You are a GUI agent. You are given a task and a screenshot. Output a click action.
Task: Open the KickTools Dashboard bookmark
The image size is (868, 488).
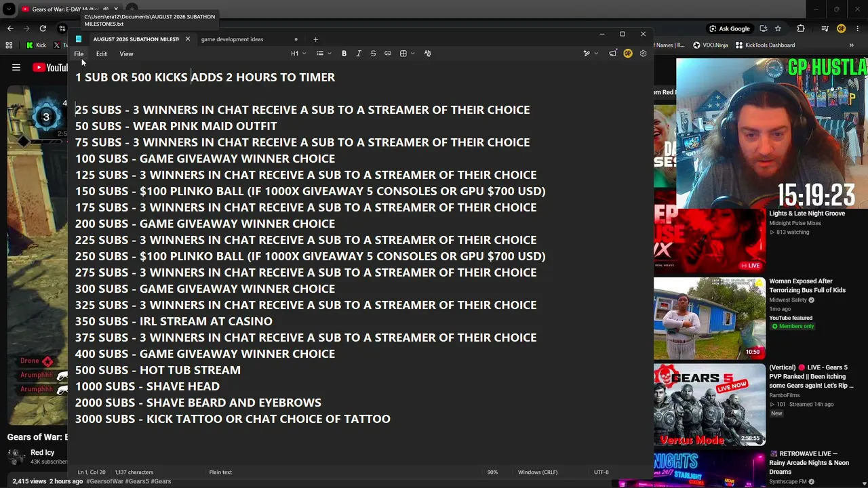click(x=765, y=45)
